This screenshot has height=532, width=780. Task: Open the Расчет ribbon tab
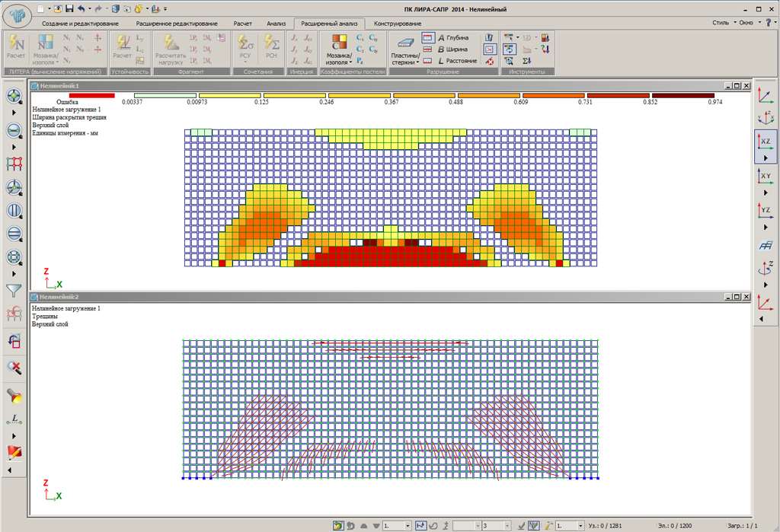click(241, 24)
